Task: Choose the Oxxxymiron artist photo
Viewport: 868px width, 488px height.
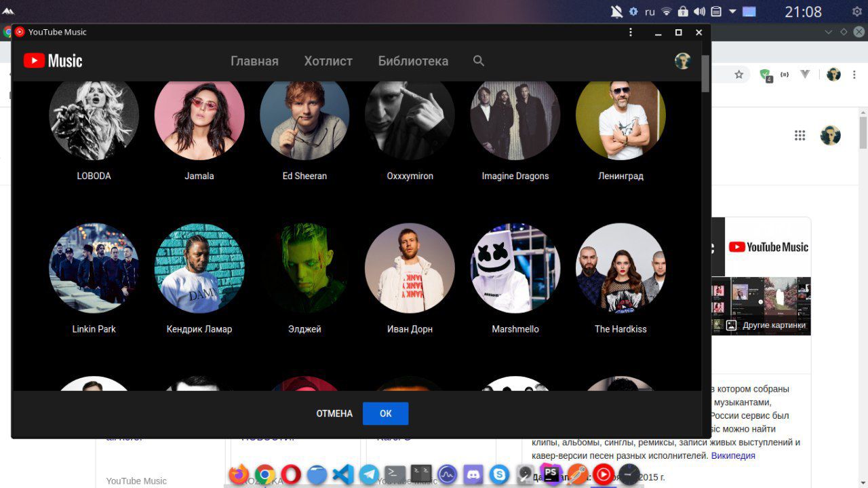Action: (410, 116)
